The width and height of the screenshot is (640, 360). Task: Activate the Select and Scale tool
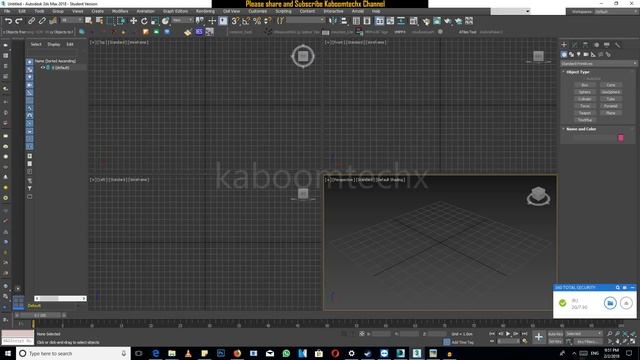coord(155,21)
